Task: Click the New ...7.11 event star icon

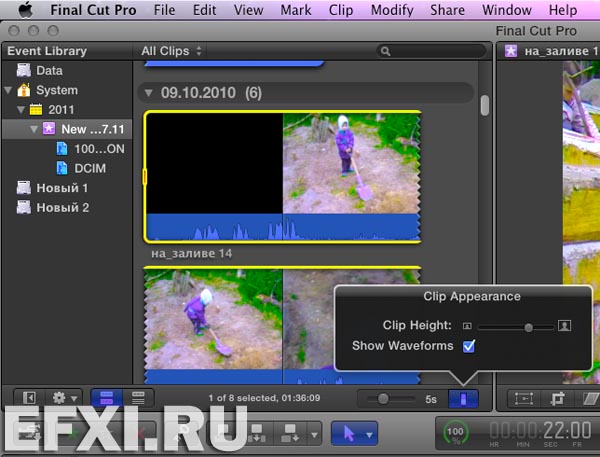Action: pos(49,128)
